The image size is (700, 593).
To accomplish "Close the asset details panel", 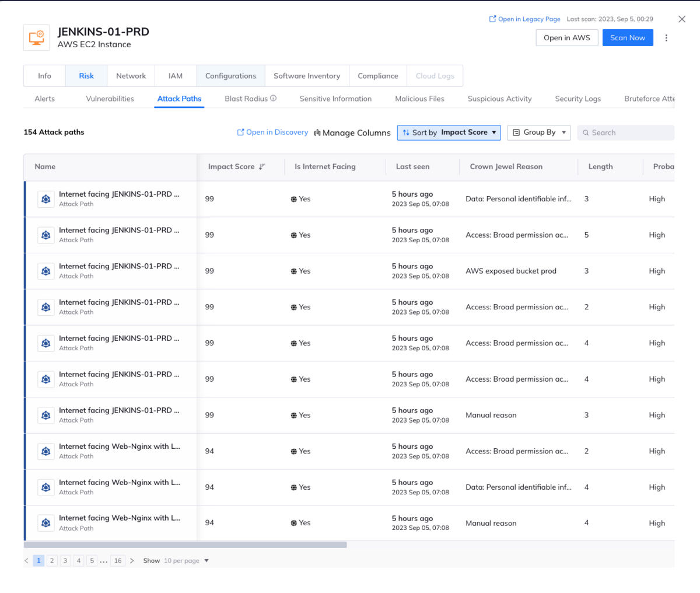I will (x=682, y=19).
